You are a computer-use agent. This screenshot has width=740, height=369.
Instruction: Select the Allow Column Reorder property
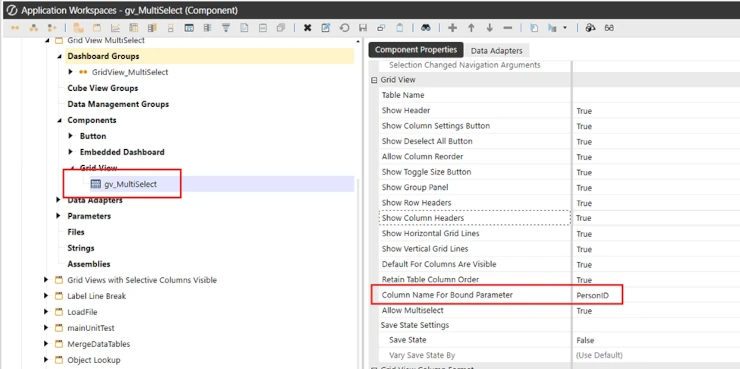coord(422,157)
